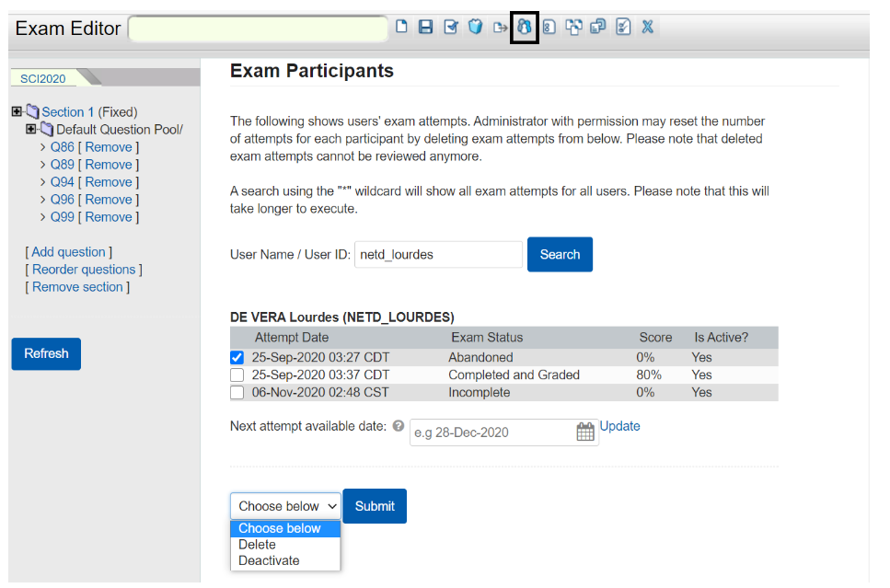Save the exam using the disk icon
The width and height of the screenshot is (890, 588).
(425, 27)
